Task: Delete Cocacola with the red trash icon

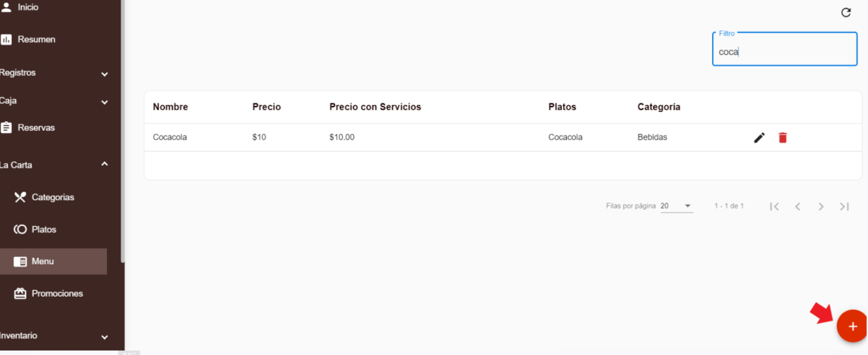Action: [782, 138]
